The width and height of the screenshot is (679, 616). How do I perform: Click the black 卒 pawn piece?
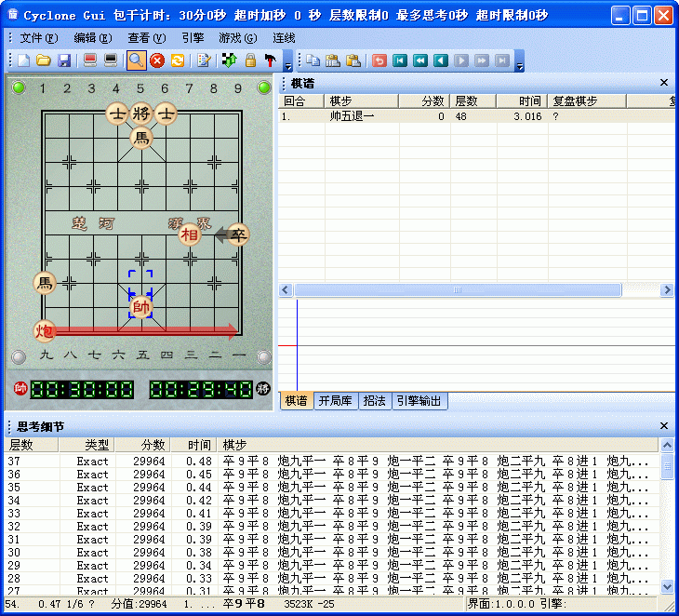[238, 234]
